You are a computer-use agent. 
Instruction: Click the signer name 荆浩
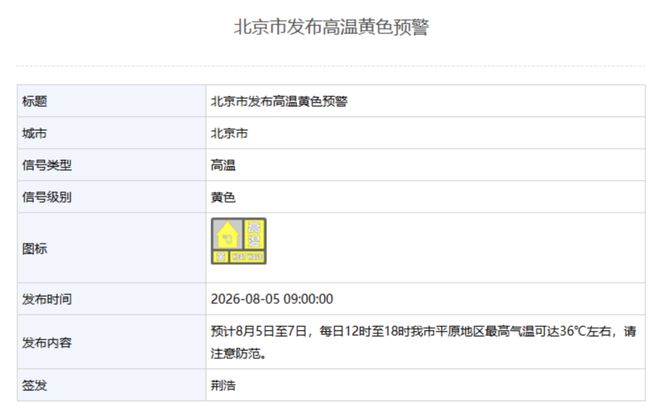[223, 386]
